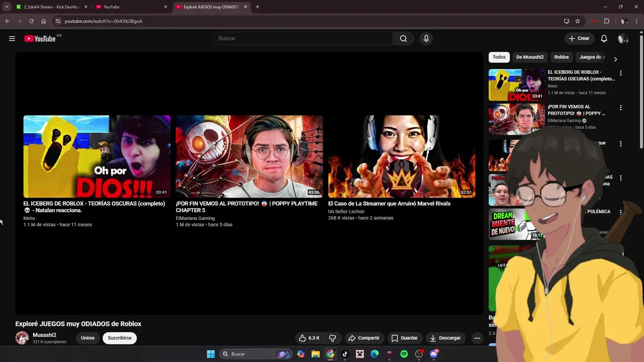Click the 331 K suscriptores text

(49, 342)
